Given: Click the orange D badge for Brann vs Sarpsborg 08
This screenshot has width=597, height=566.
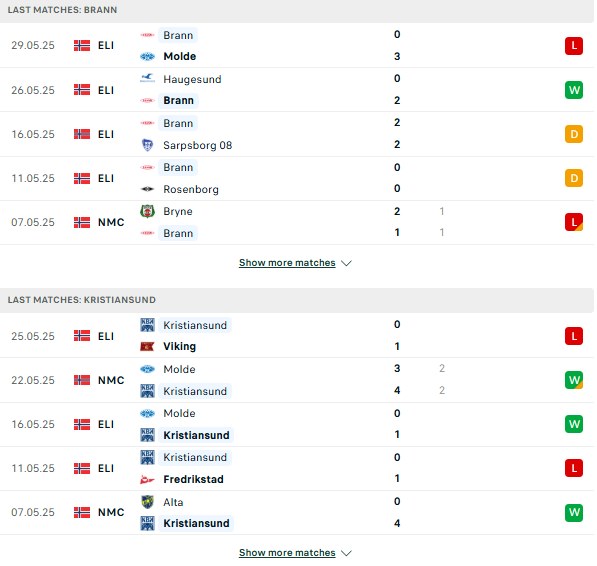Looking at the screenshot, I should (574, 134).
